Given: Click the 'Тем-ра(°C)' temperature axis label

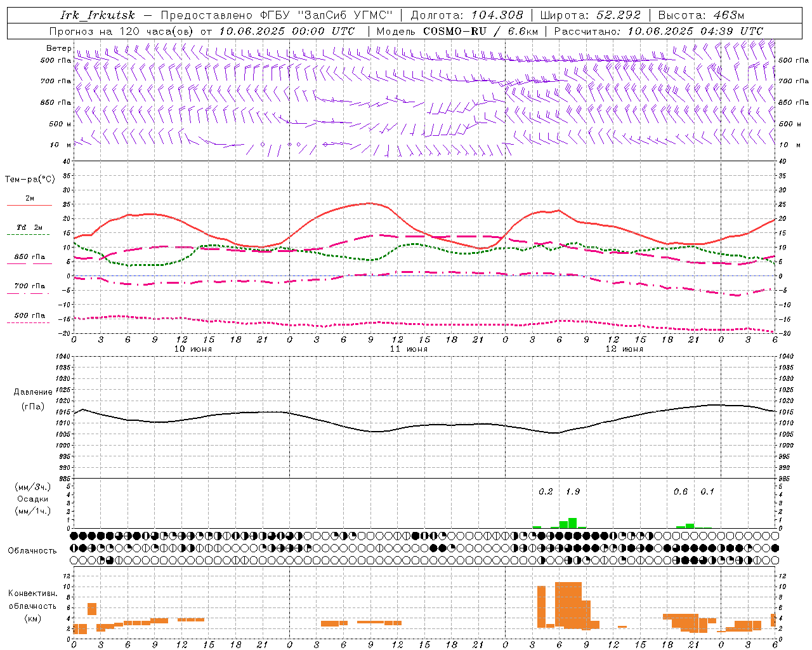Looking at the screenshot, I should pos(30,180).
